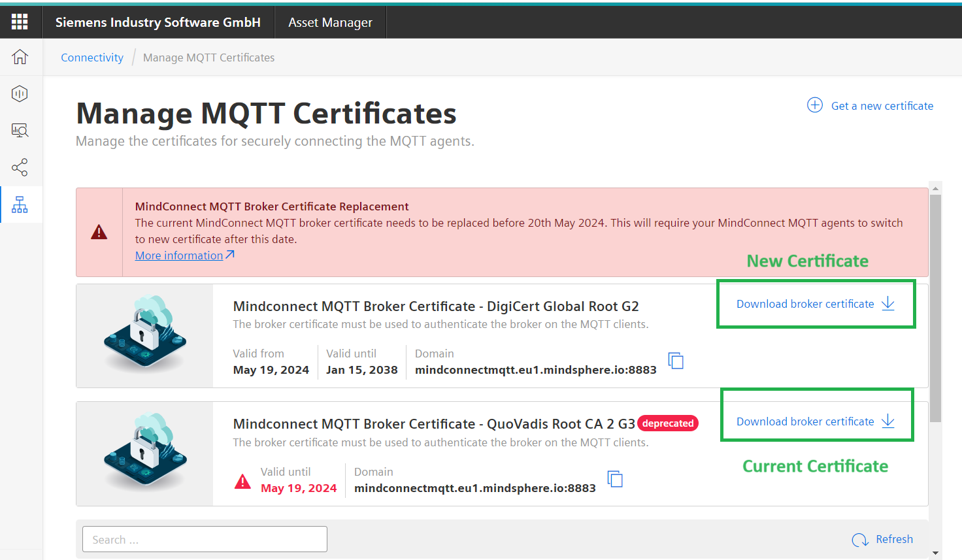Refresh the certificate list
Image resolution: width=962 pixels, height=560 pixels.
(x=882, y=539)
